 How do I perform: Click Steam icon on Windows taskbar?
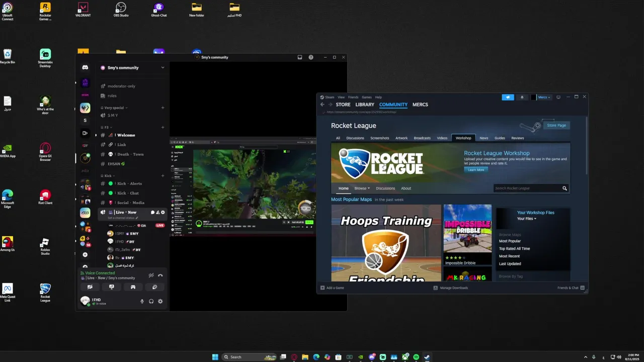pyautogui.click(x=427, y=357)
